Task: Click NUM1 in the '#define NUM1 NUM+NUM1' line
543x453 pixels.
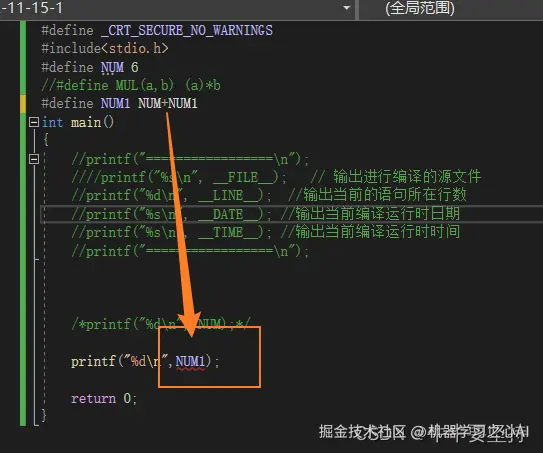Action: [x=115, y=103]
